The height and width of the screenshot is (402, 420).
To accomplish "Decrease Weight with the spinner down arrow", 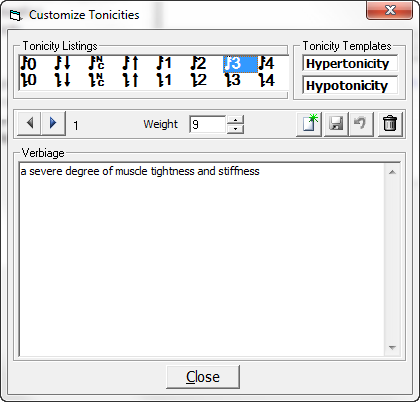I will click(x=235, y=129).
